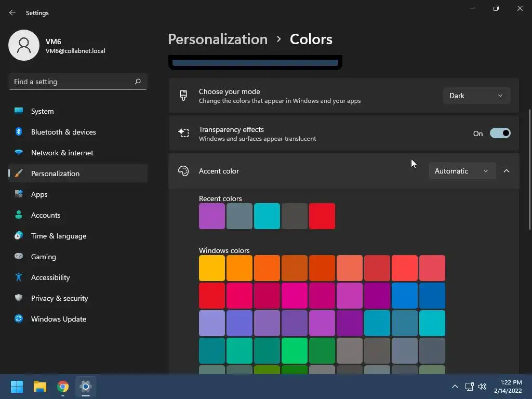
Task: Click the Bluetooth icon in sidebar
Action: [x=19, y=131]
